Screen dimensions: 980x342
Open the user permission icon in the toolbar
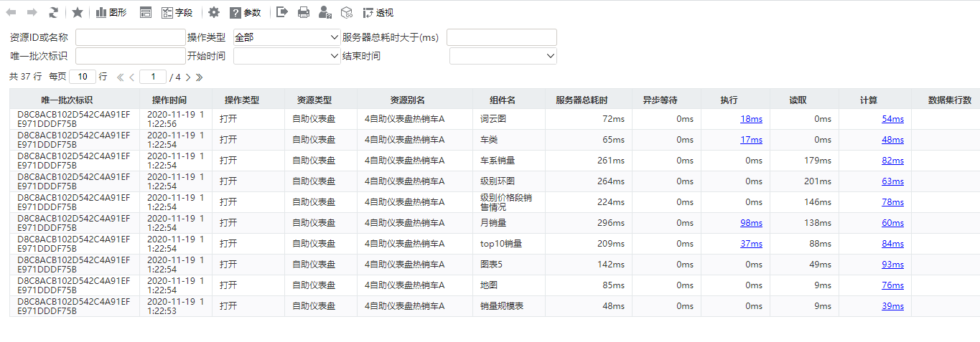325,12
